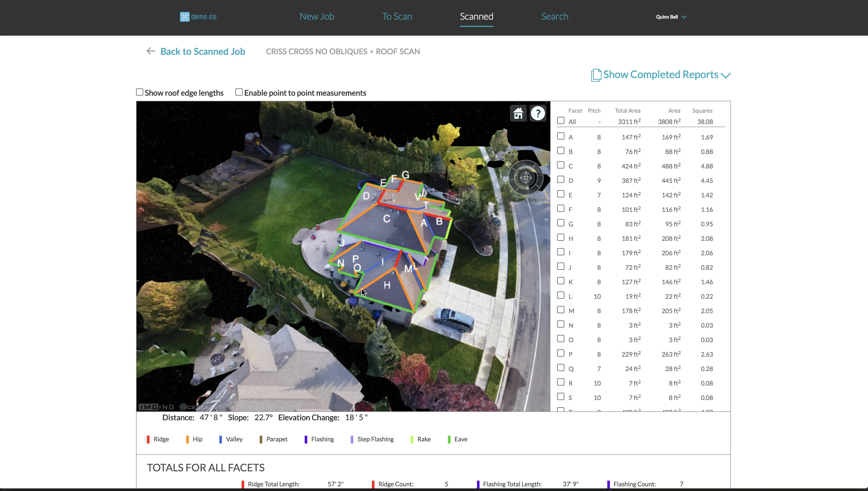Click facet M squares value 2.05

tap(707, 311)
